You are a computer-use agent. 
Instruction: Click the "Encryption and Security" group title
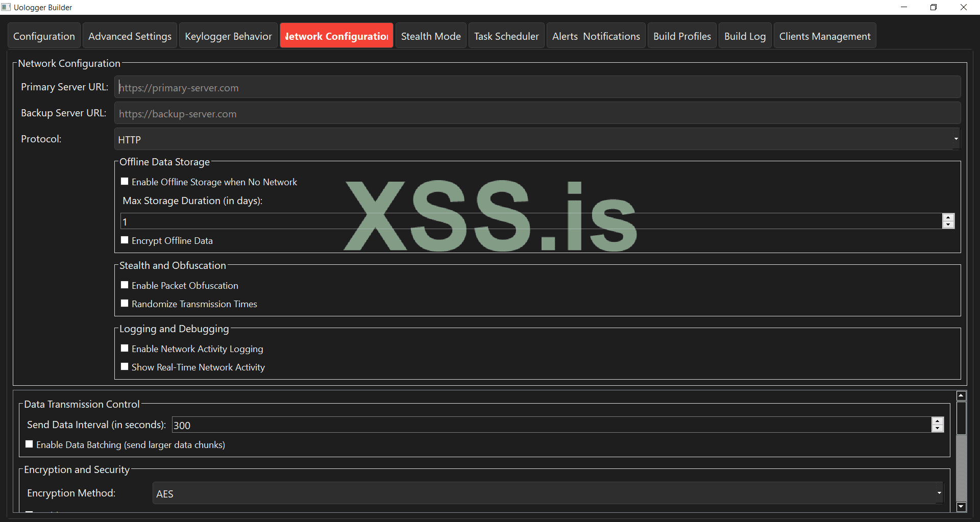pyautogui.click(x=77, y=469)
